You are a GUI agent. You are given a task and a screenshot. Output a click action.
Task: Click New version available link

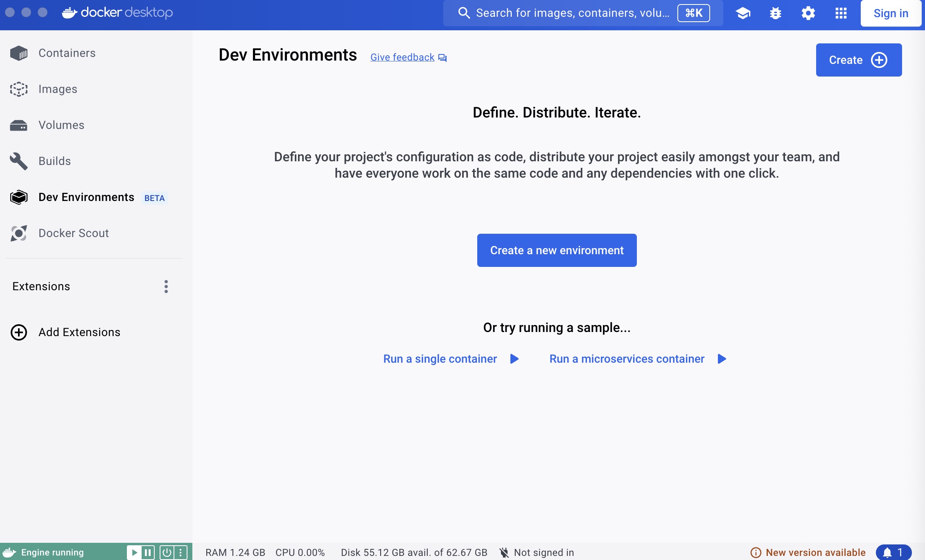[x=815, y=553]
